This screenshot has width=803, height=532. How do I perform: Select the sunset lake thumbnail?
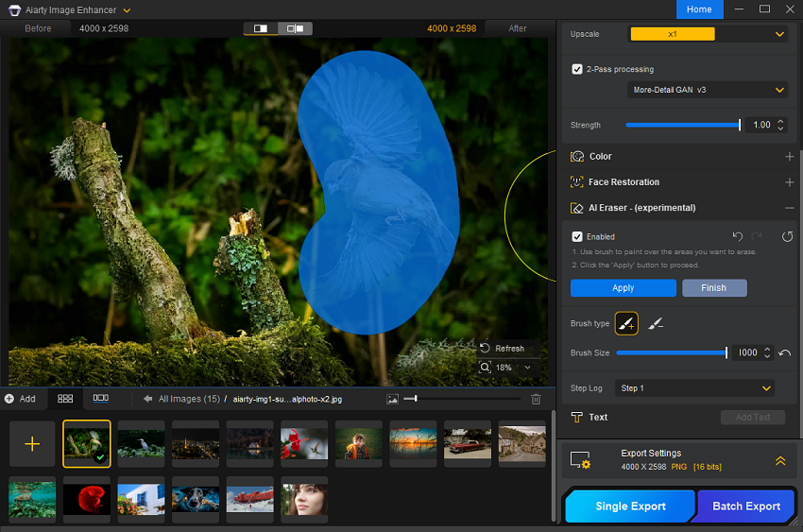tap(413, 443)
